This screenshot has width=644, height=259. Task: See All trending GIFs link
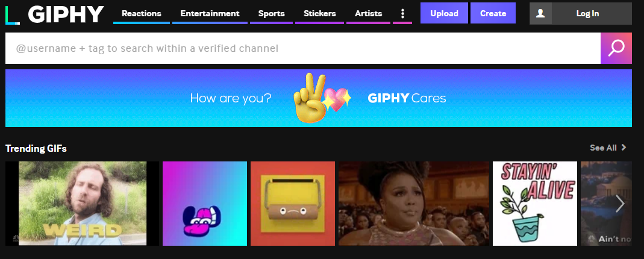pos(604,148)
